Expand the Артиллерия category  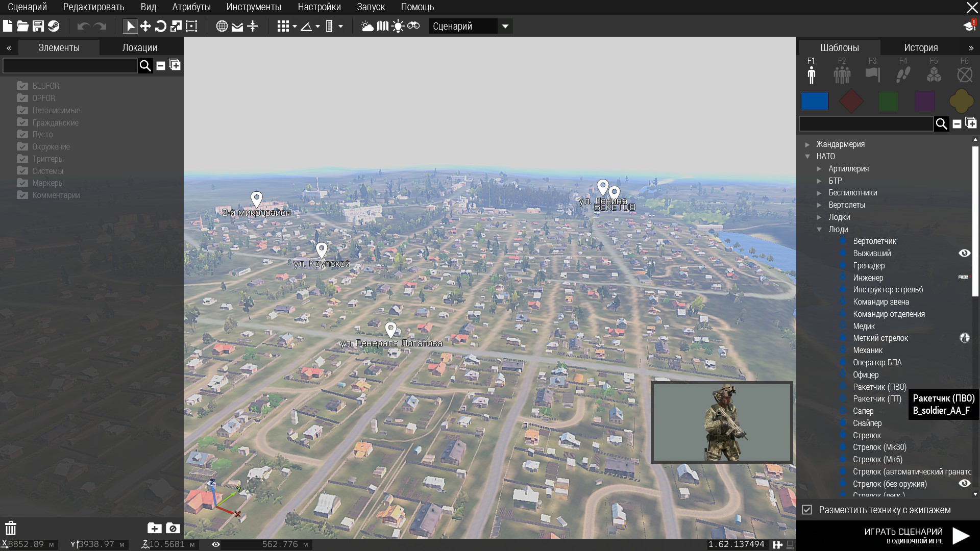click(819, 169)
